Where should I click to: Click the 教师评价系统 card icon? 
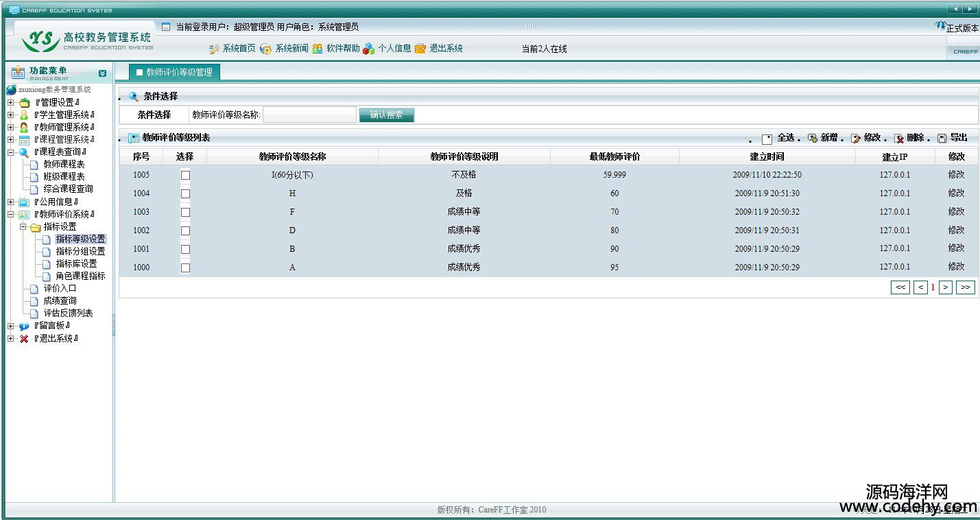pos(24,215)
